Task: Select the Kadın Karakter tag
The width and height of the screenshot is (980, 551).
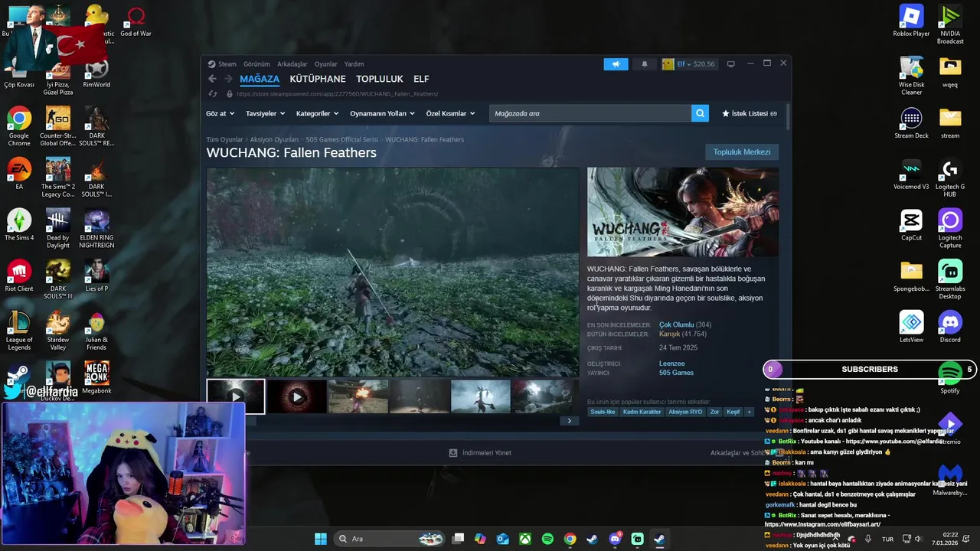Action: [642, 412]
